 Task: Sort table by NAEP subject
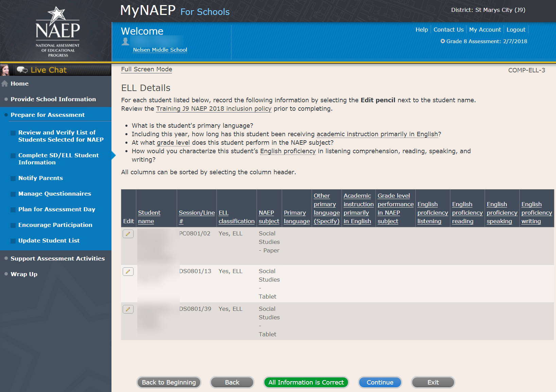pos(269,217)
